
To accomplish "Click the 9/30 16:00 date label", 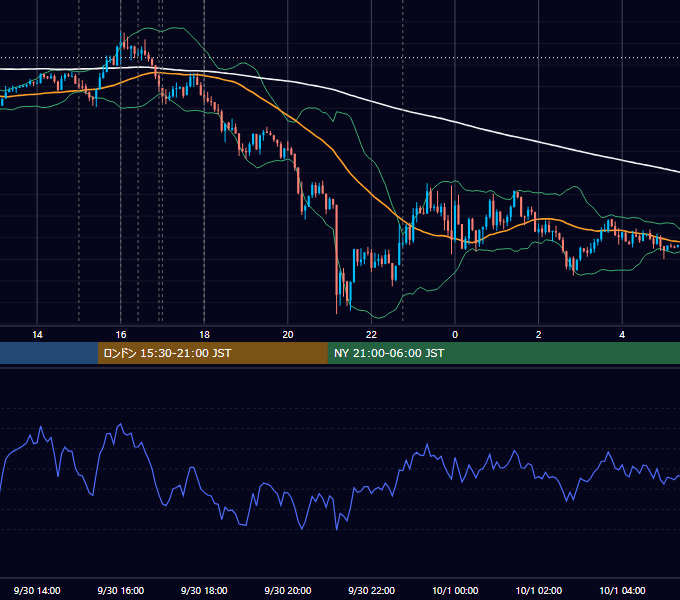I will click(121, 590).
